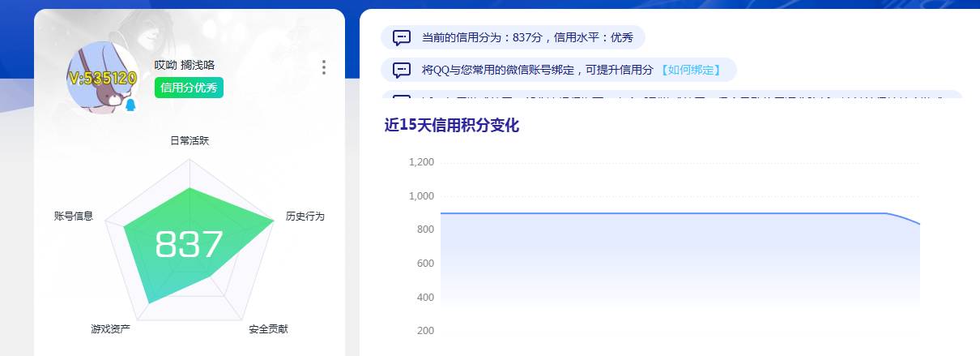Viewport: 980px width, 356px height.
Task: Open the three-dot more options menu
Action: [x=324, y=67]
